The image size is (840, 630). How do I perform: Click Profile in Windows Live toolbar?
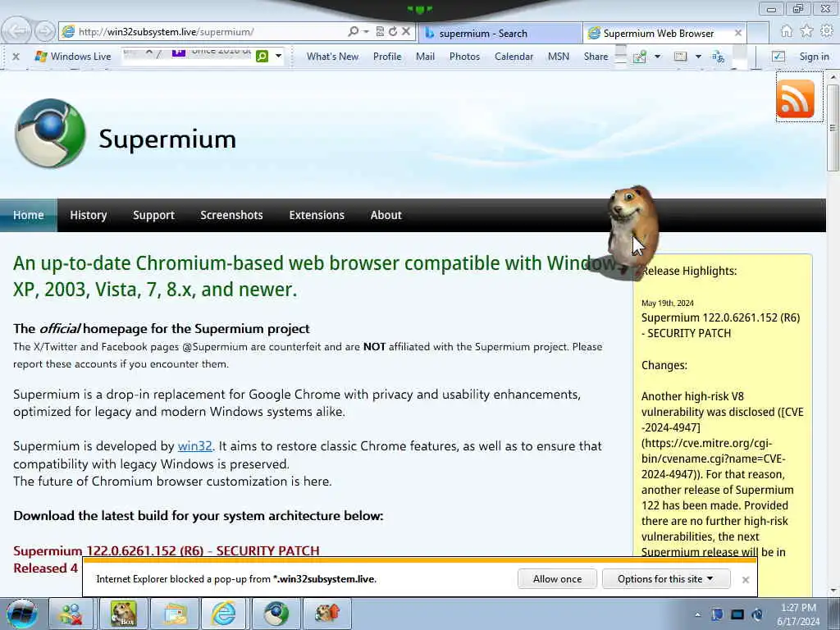[387, 57]
